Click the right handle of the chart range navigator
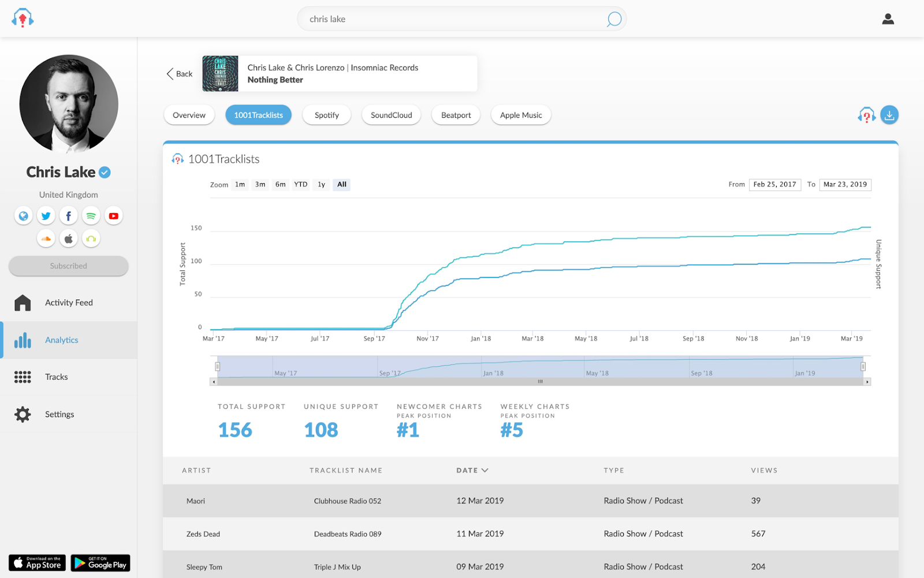 [x=863, y=367]
